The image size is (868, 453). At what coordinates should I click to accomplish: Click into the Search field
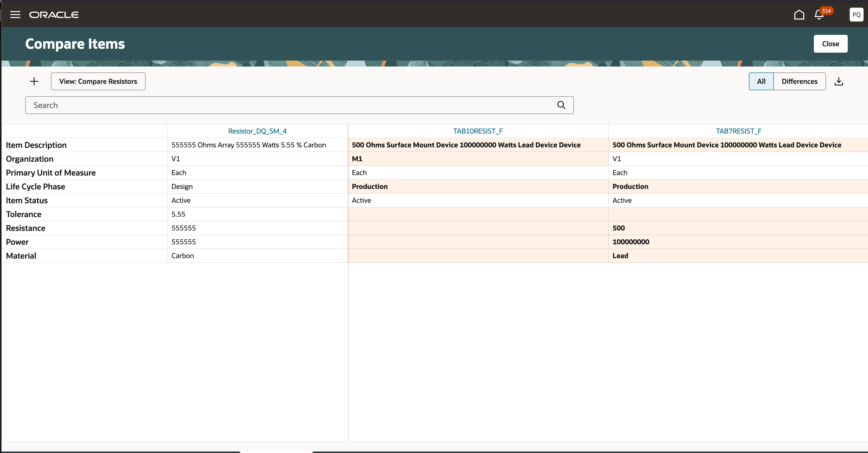coord(290,105)
